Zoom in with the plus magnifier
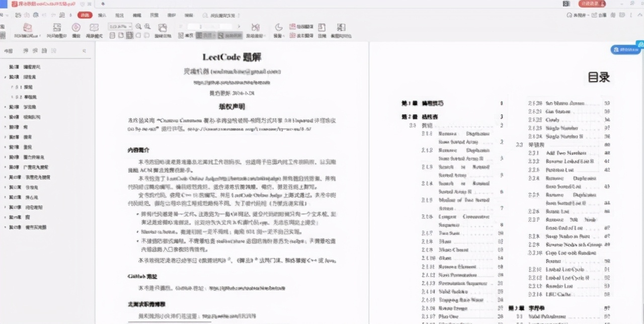This screenshot has height=324, width=644. point(146,27)
